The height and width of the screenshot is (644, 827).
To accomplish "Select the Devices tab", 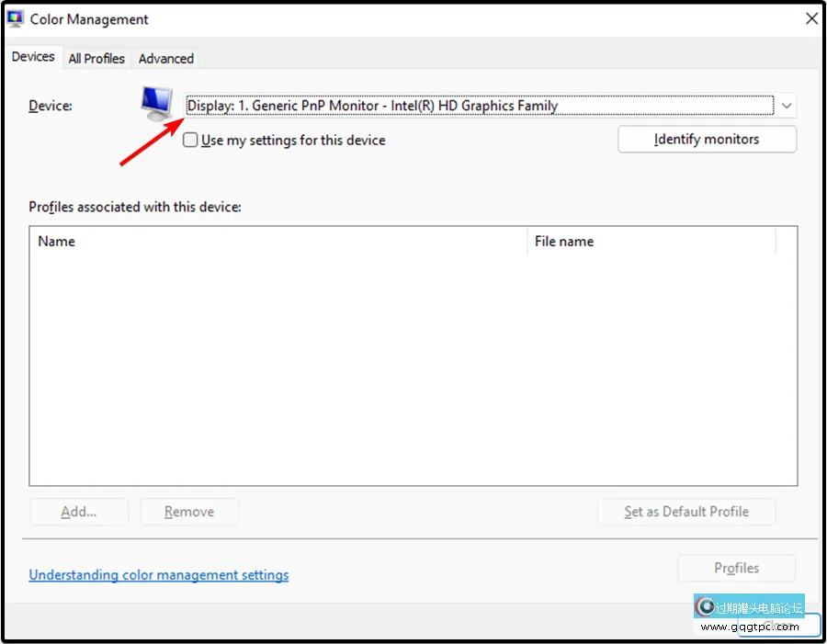I will (x=33, y=57).
